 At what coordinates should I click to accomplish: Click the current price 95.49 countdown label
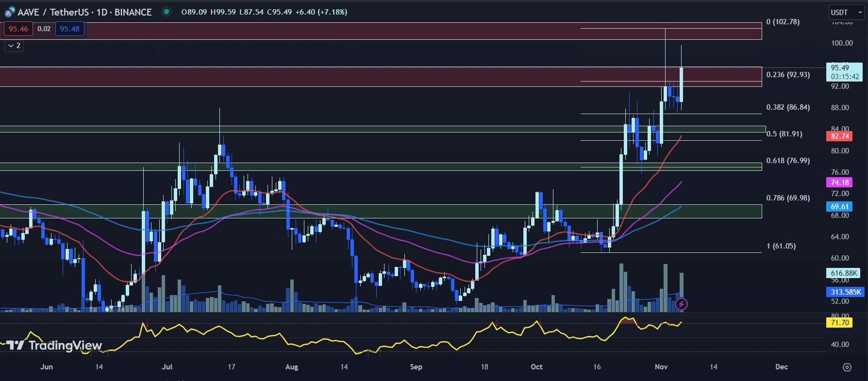[x=844, y=72]
